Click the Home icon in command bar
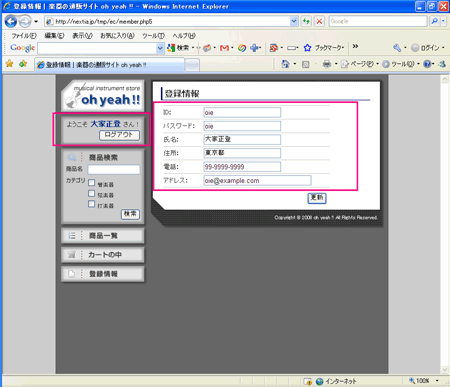 click(285, 64)
